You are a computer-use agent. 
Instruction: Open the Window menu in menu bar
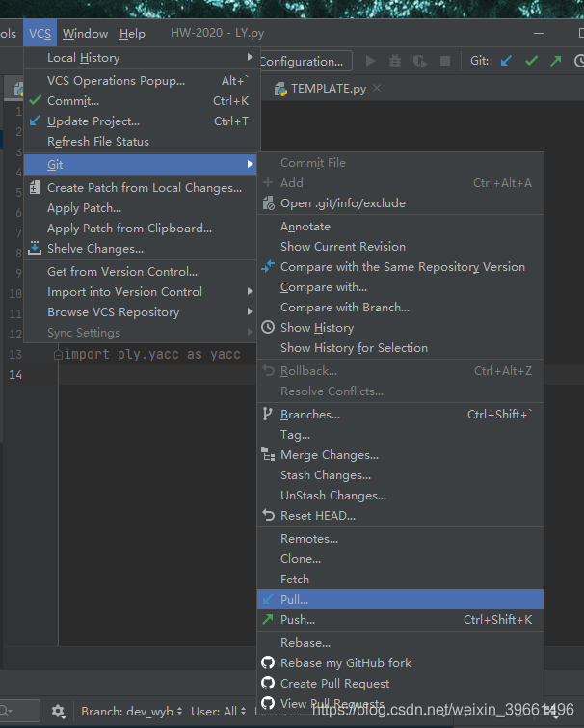[85, 34]
